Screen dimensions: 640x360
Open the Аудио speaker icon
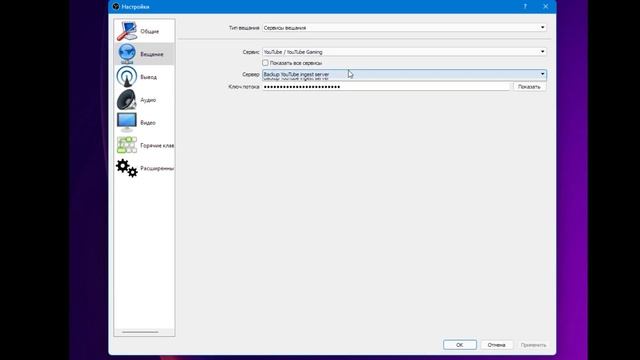click(127, 100)
